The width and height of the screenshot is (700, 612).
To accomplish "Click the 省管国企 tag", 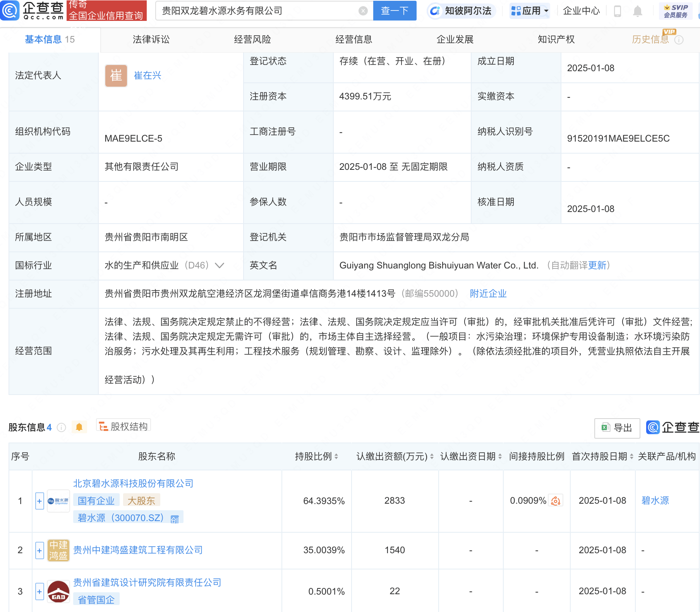I will pyautogui.click(x=96, y=600).
